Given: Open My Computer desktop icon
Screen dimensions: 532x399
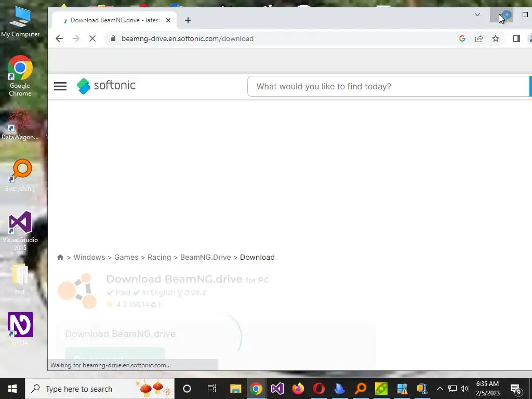Looking at the screenshot, I should click(x=20, y=23).
